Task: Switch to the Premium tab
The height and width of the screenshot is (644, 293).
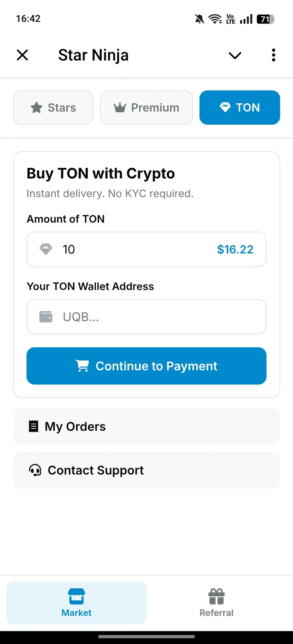Action: point(146,108)
